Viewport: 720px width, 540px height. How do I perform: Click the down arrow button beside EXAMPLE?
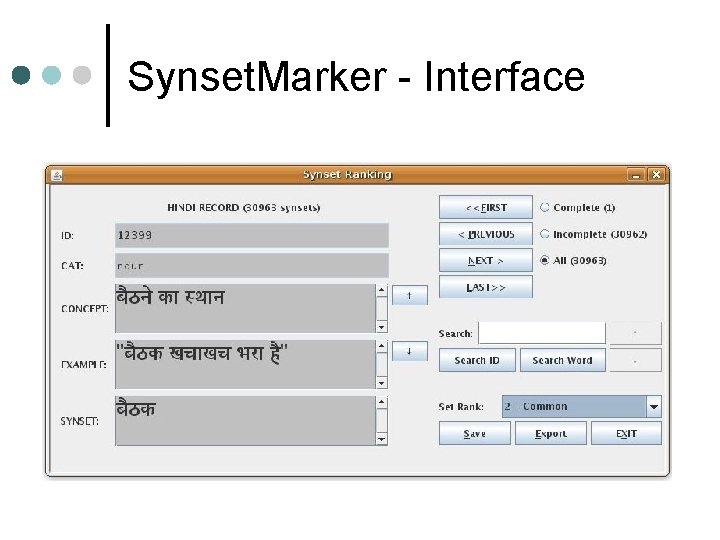[410, 351]
